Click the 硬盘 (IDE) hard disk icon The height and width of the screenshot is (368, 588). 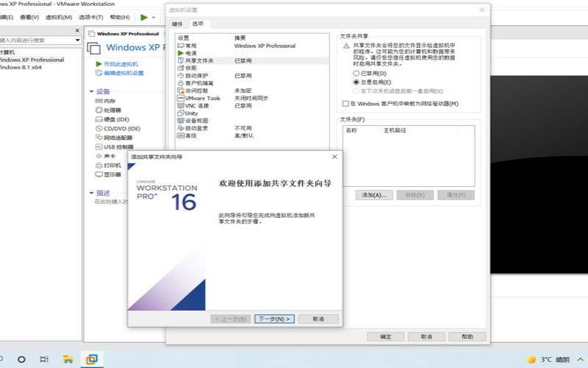click(x=98, y=119)
